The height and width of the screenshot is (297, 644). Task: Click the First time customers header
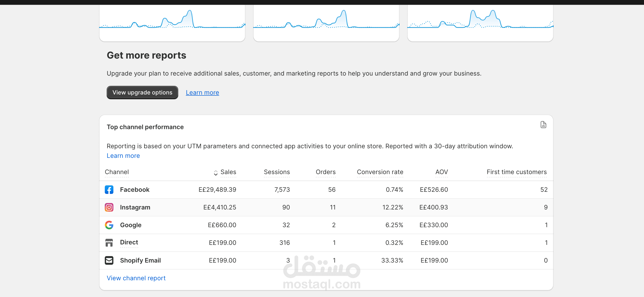pyautogui.click(x=516, y=172)
